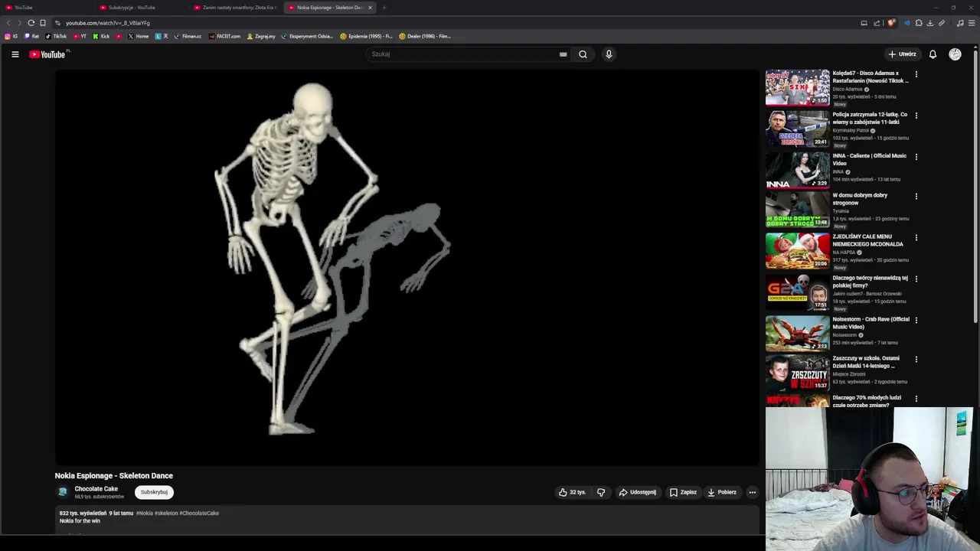This screenshot has height=551, width=980.
Task: Open the music note media control icon
Action: [960, 23]
